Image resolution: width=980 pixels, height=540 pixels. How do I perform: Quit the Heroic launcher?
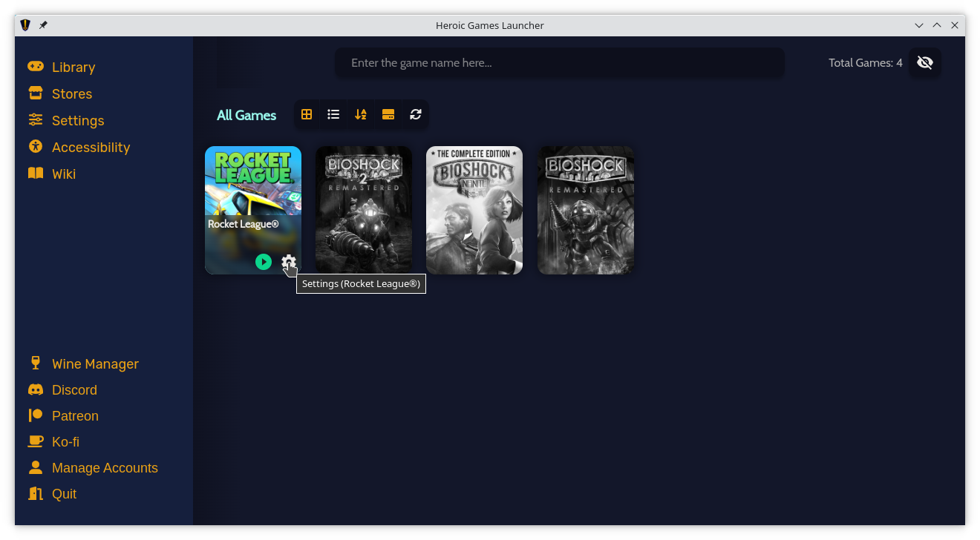coord(64,494)
